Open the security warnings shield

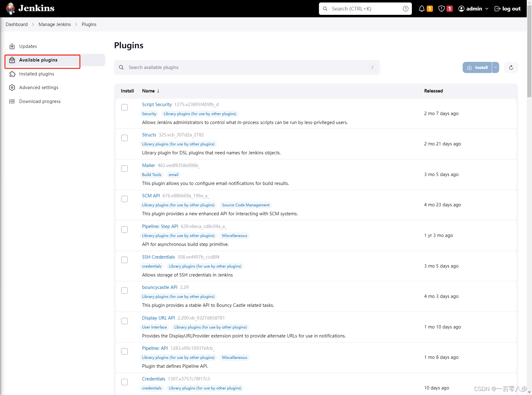441,8
